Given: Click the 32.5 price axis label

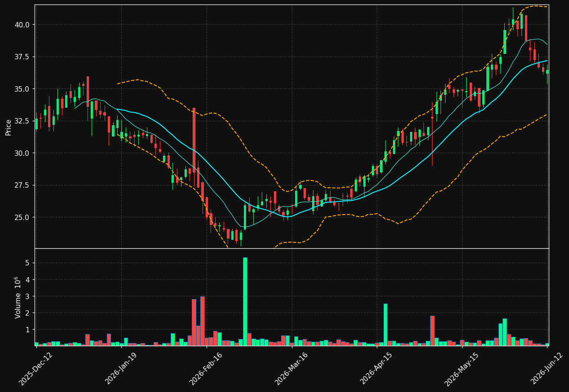Looking at the screenshot, I should (22, 121).
